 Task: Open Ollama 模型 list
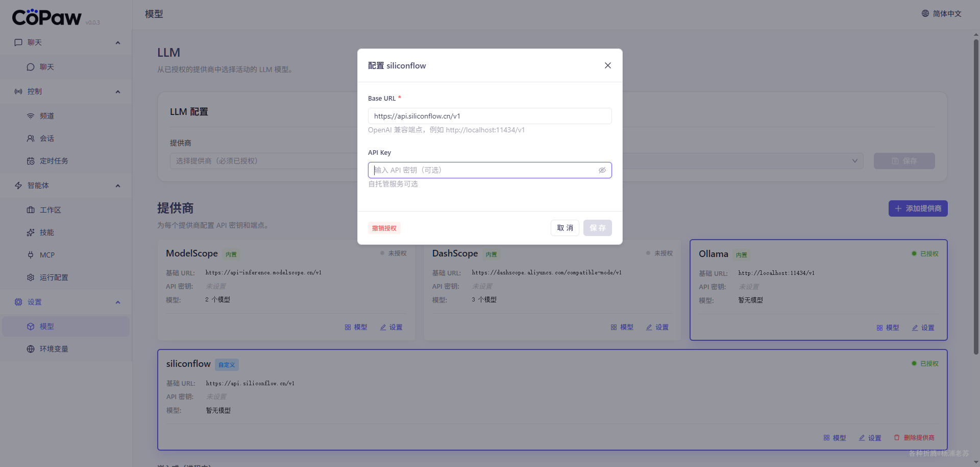tap(888, 328)
